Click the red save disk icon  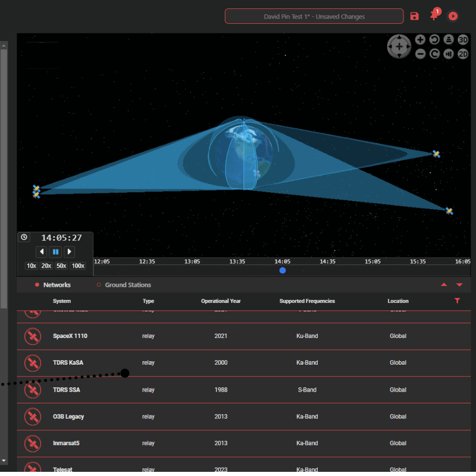415,16
